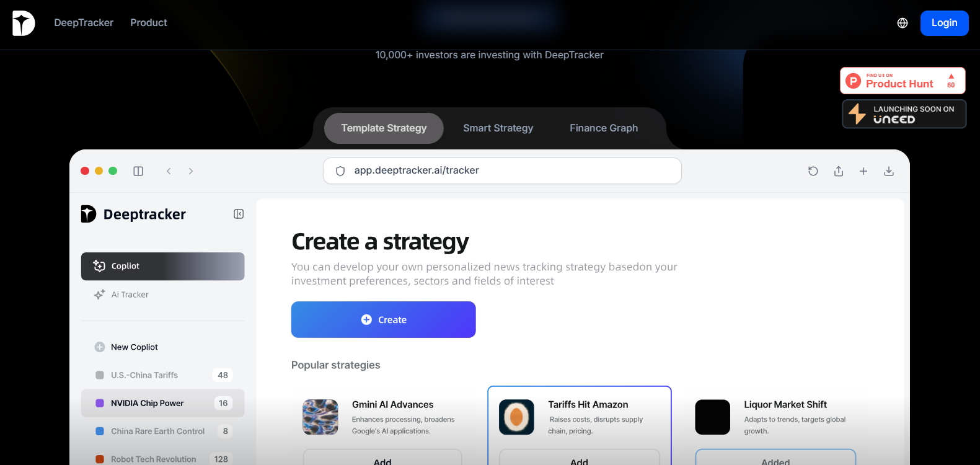Click the new tab plus icon
This screenshot has width=980, height=465.
coord(863,171)
